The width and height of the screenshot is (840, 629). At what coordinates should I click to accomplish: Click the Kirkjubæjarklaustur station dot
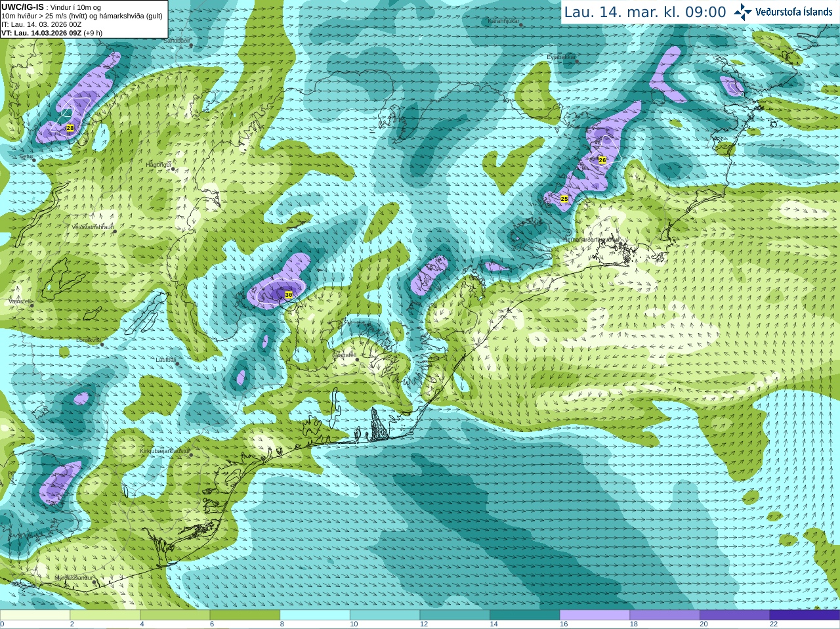pyautogui.click(x=191, y=455)
